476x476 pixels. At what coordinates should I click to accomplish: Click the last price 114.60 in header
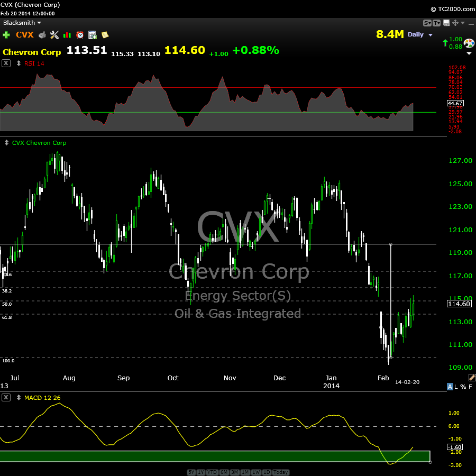pos(185,50)
